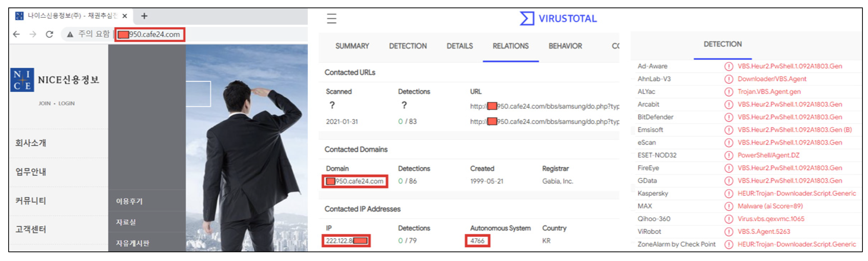
Task: Click the LOGIN link
Action: [66, 104]
